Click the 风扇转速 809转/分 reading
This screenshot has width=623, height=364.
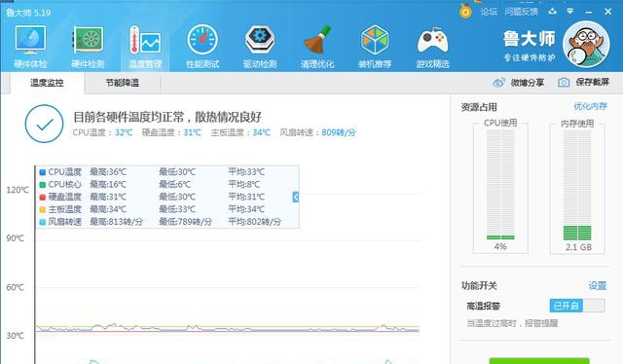[x=318, y=132]
